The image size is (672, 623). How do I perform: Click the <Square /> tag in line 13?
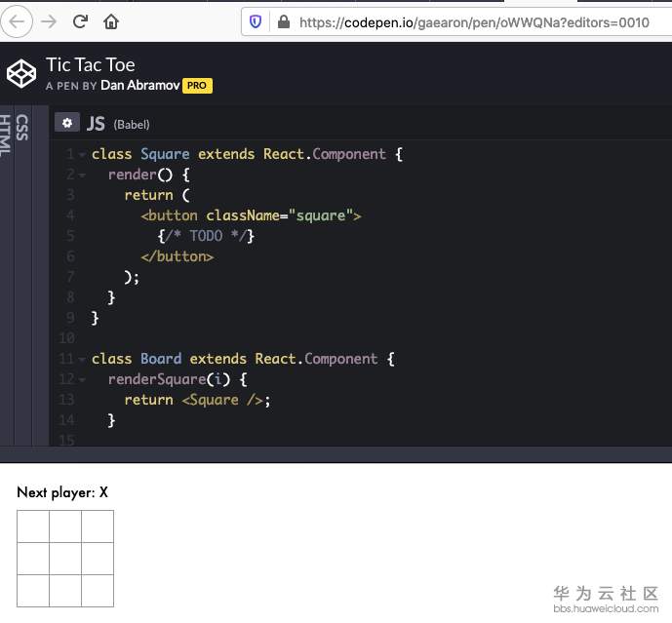click(222, 400)
